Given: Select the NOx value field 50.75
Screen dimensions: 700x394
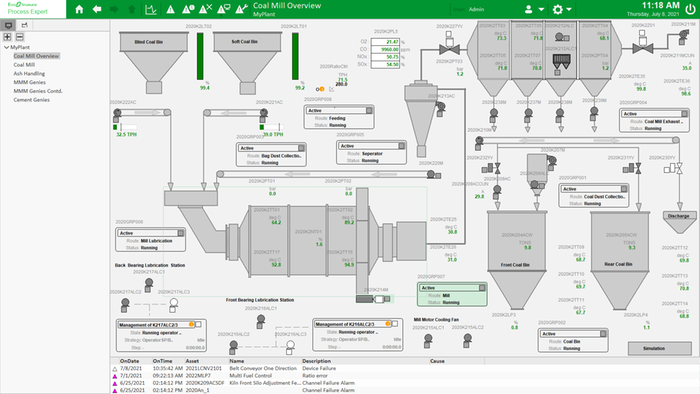Looking at the screenshot, I should (x=385, y=57).
